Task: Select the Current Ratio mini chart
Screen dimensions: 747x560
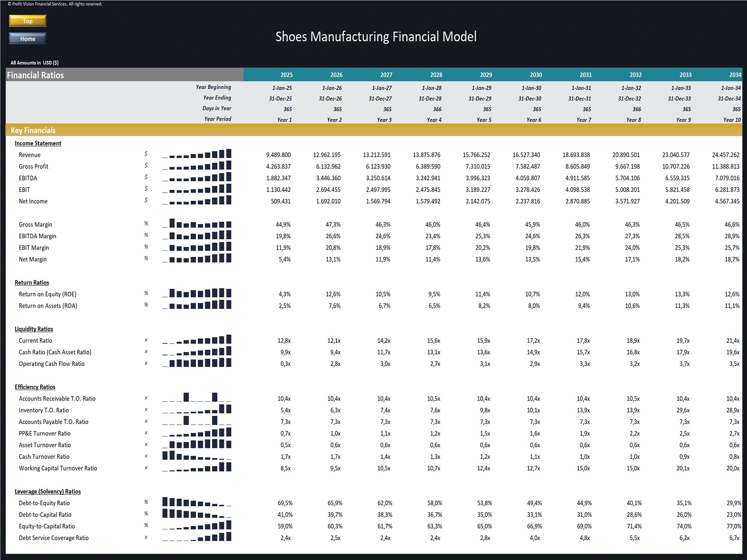Action: [x=197, y=340]
